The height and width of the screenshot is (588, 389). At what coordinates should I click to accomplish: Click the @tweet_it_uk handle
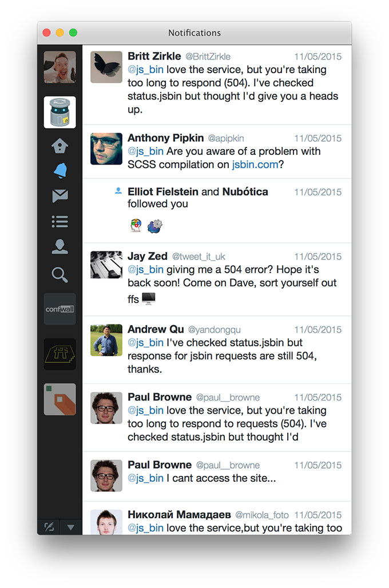(x=199, y=257)
